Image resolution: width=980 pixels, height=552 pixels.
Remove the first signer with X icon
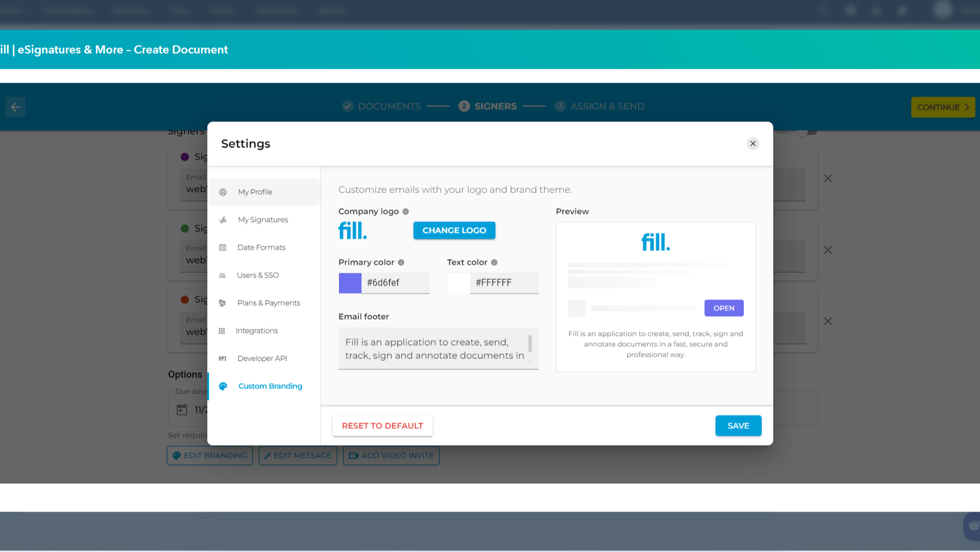click(828, 179)
